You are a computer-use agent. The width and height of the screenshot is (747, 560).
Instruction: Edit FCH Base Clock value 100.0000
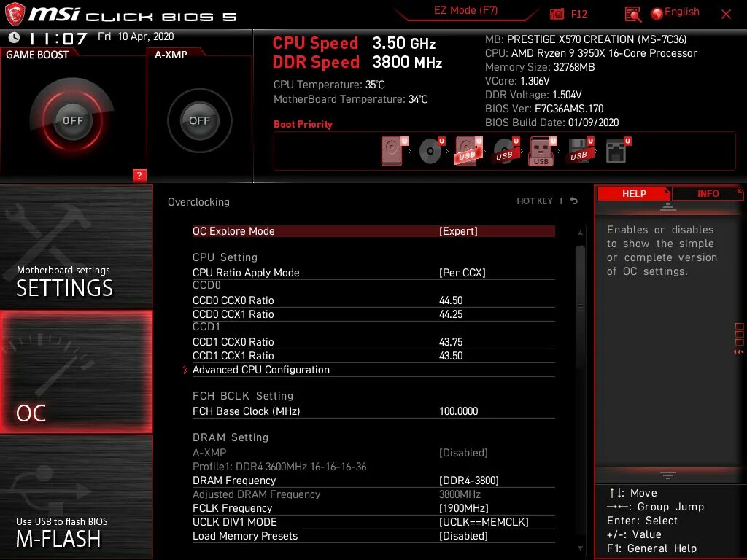[x=458, y=411]
